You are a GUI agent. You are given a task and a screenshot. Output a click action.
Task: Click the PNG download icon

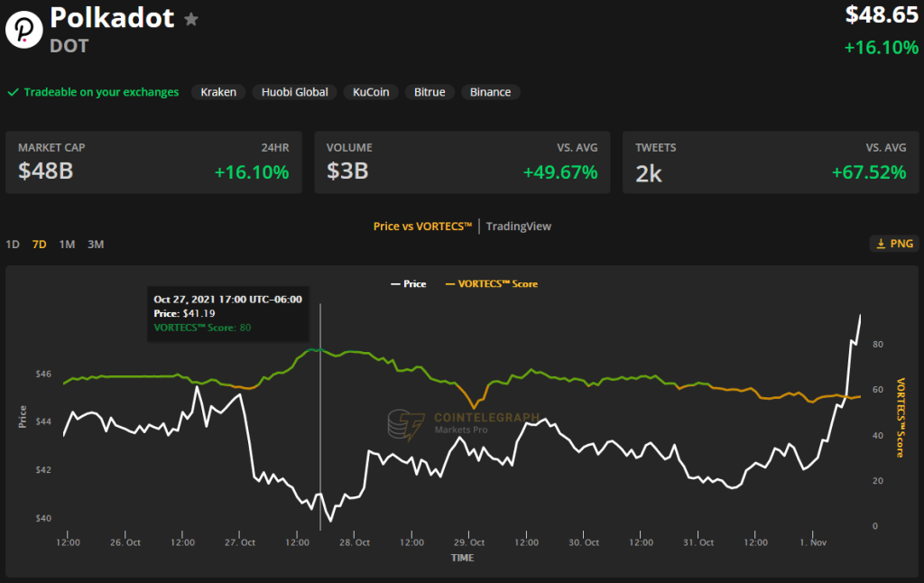coord(881,244)
